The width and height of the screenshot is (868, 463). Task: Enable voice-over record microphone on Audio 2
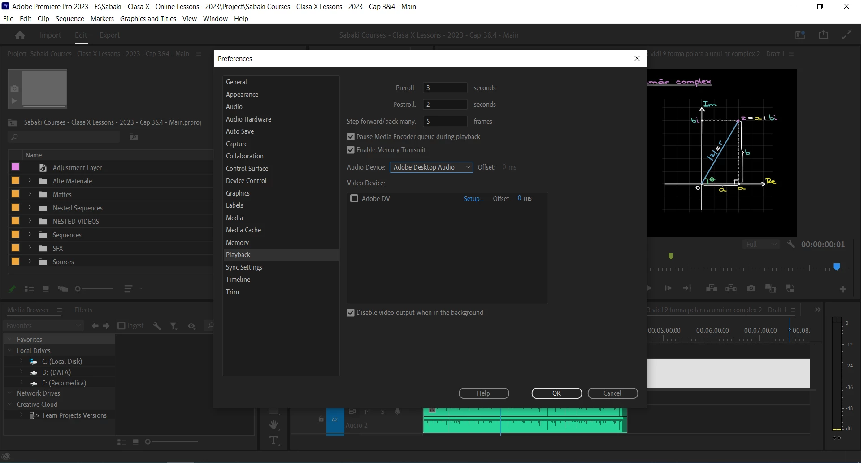397,411
